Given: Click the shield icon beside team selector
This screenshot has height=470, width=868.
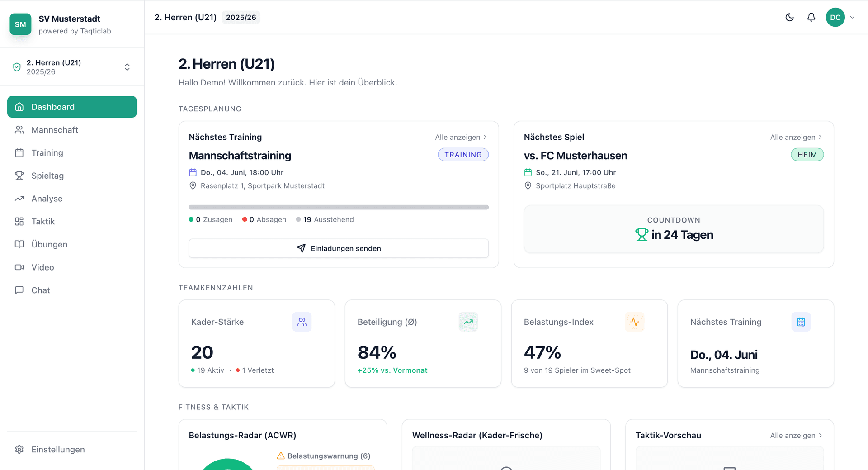Looking at the screenshot, I should 17,67.
